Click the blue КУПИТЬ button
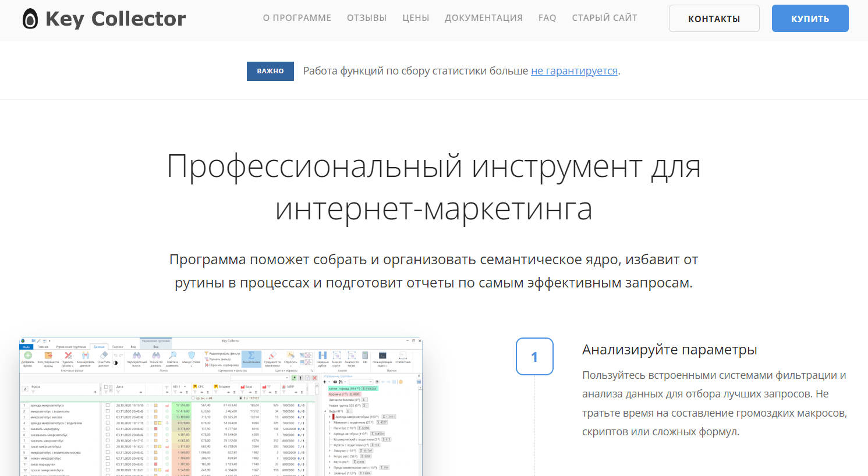868x476 pixels. pos(810,19)
